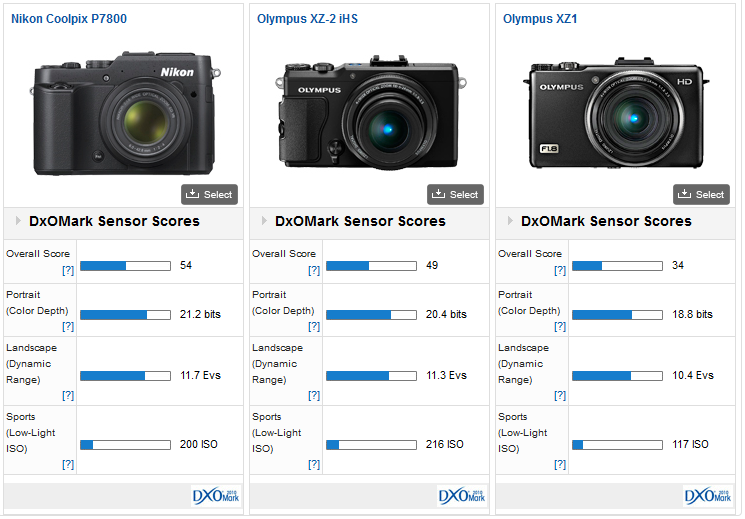Open Sports help [?] for Olympus XZ-2 iHS

(x=314, y=464)
